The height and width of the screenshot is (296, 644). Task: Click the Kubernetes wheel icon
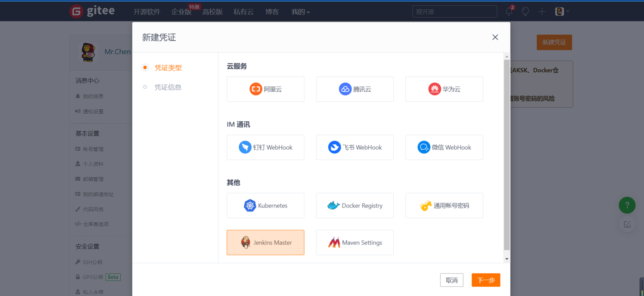250,206
